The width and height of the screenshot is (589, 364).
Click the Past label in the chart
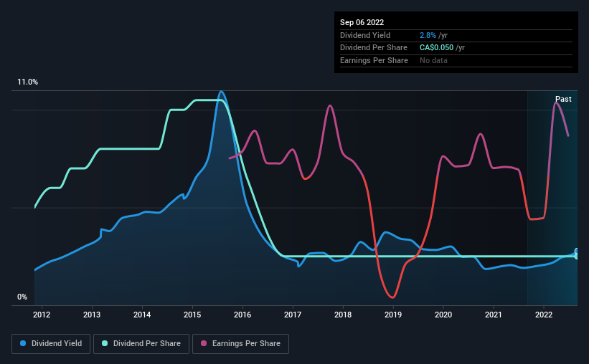(x=563, y=99)
